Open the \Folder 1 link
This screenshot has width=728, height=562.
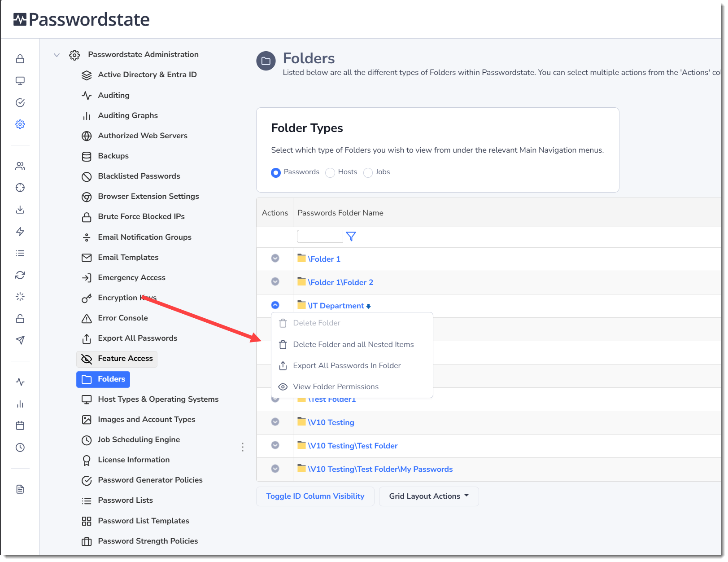[x=324, y=259]
